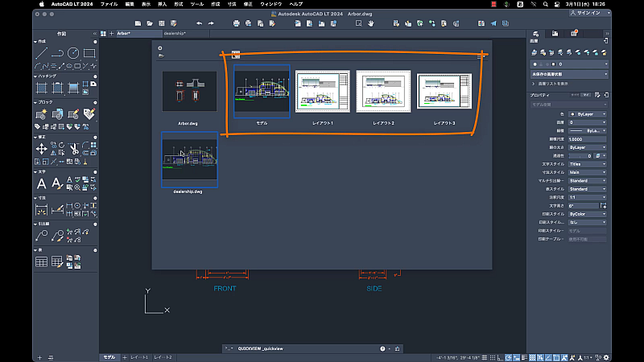Add a layout with bottom plus button
The width and height of the screenshot is (644, 362).
click(125, 357)
